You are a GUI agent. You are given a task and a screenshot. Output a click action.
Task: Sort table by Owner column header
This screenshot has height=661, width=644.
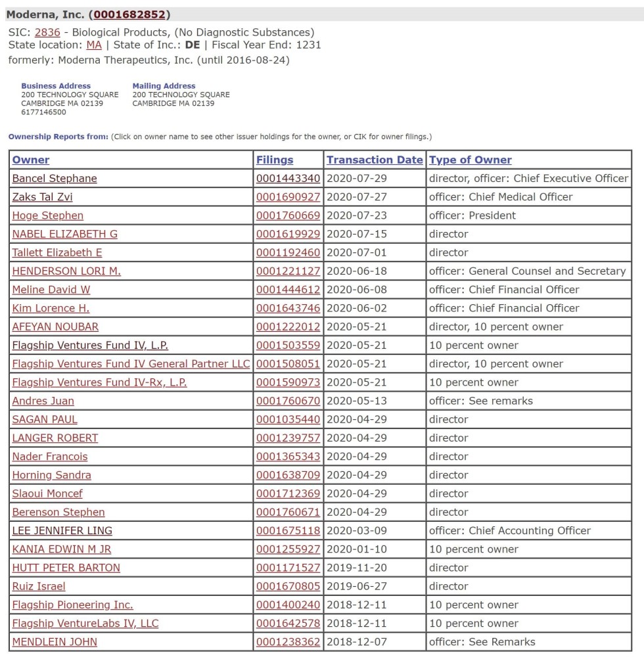(x=31, y=160)
